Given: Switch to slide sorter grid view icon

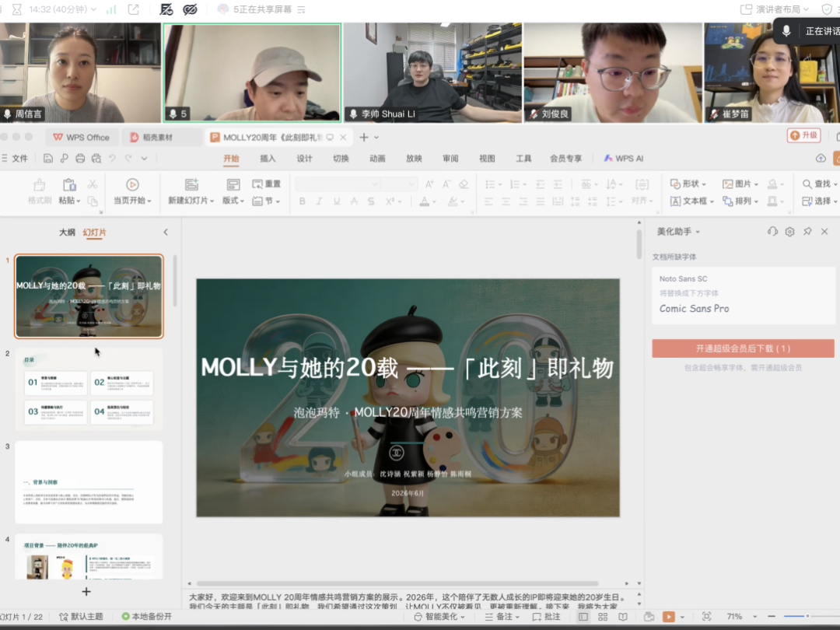Looking at the screenshot, I should click(603, 617).
